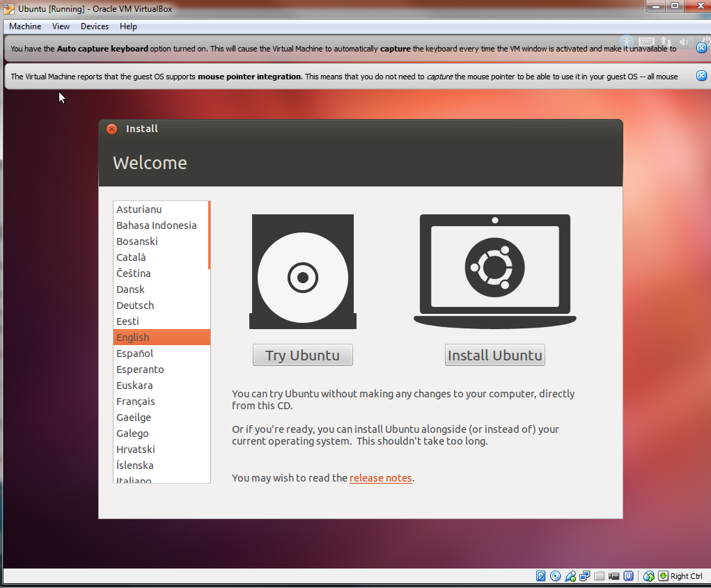Image resolution: width=711 pixels, height=588 pixels.
Task: Open the View menu
Action: pos(61,26)
